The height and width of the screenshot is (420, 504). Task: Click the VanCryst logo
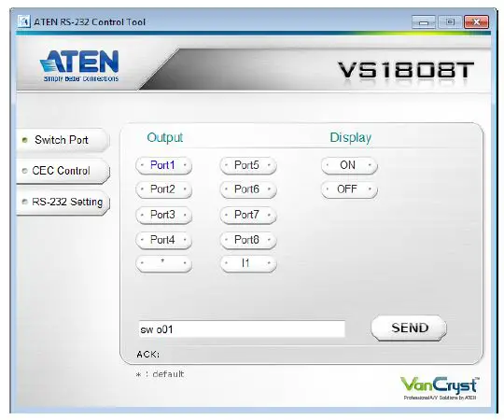[440, 388]
